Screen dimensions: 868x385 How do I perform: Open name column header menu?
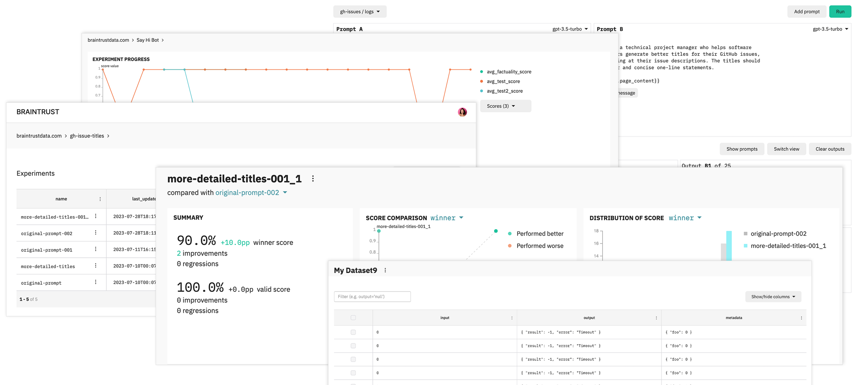pos(100,199)
